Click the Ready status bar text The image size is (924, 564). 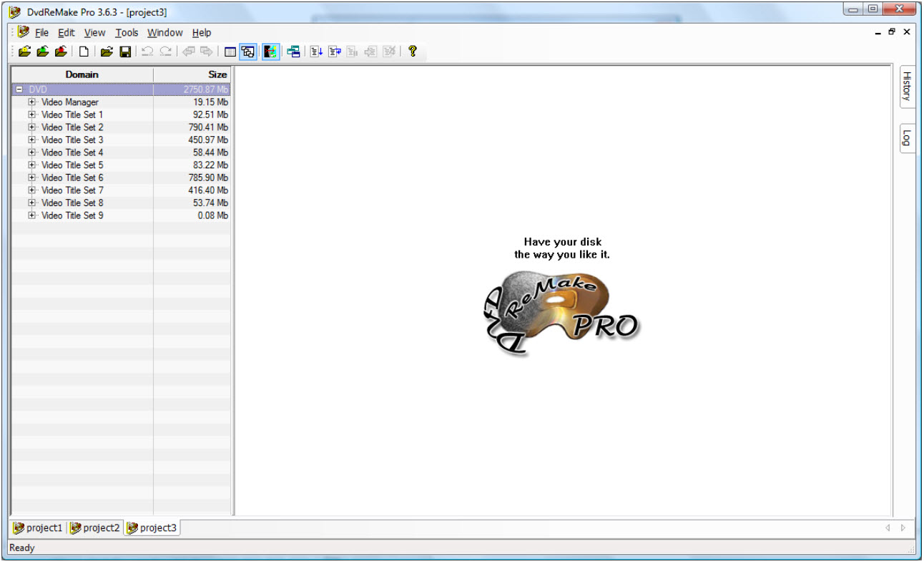[22, 548]
